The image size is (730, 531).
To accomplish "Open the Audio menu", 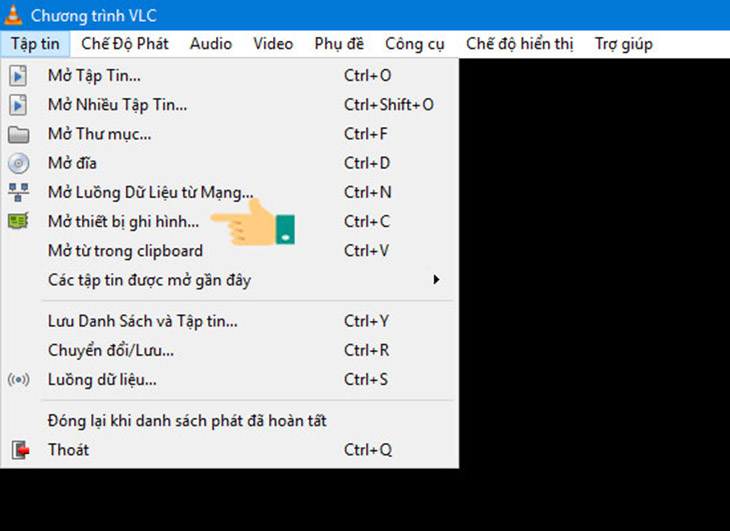I will coord(211,44).
